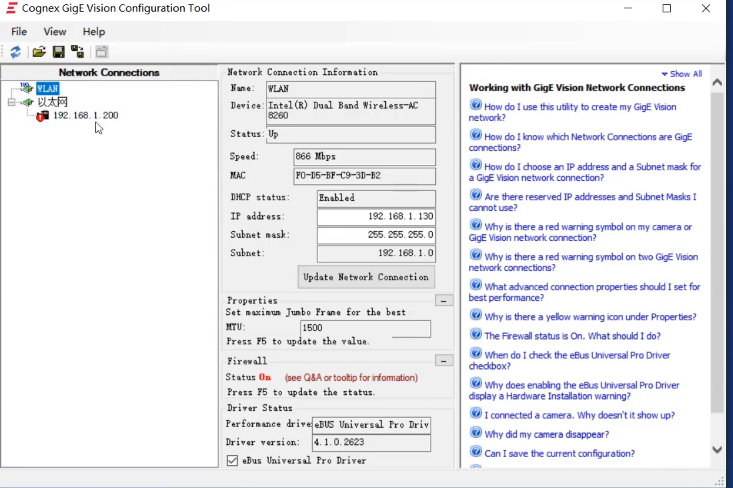733x488 pixels.
Task: Click the Save floppy disk toolbar icon
Action: pos(58,52)
